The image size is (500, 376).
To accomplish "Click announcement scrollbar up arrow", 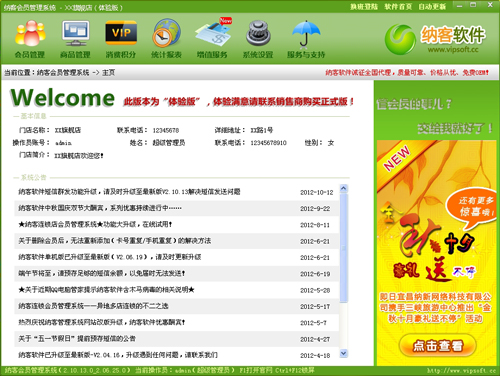I will point(344,189).
